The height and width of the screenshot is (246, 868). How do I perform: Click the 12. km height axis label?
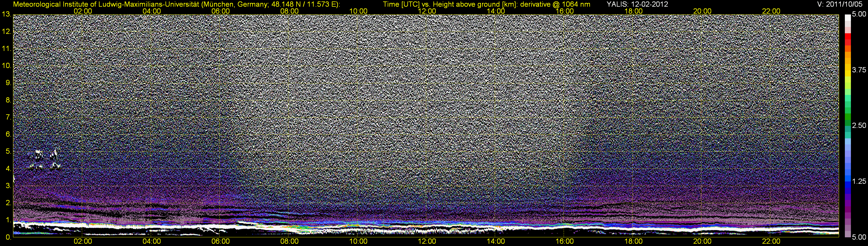click(x=7, y=32)
